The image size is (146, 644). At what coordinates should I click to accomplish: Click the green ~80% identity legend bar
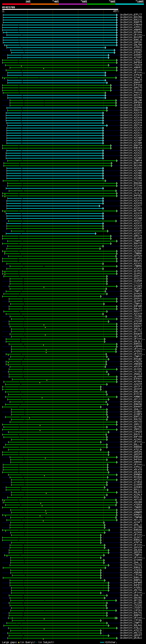click(x=101, y=4)
